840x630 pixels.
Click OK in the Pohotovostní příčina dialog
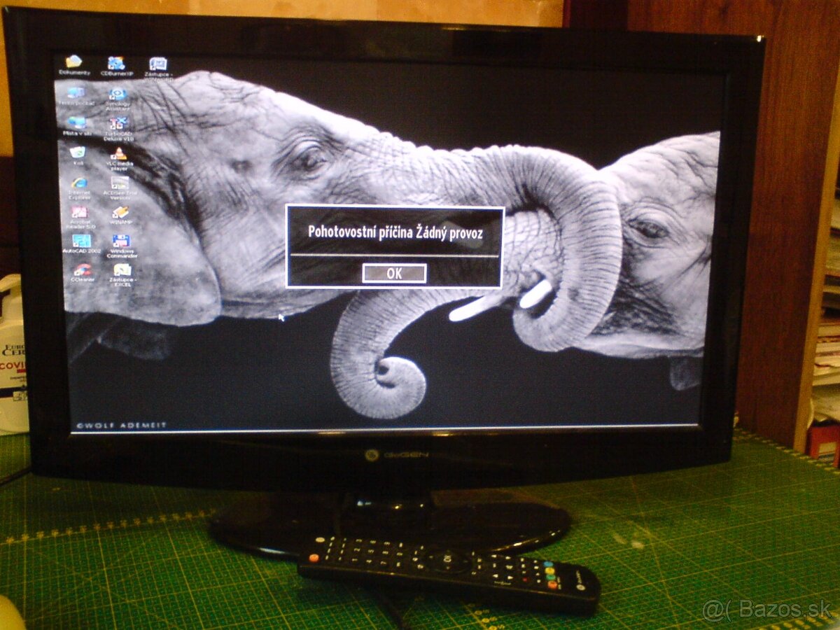(394, 274)
